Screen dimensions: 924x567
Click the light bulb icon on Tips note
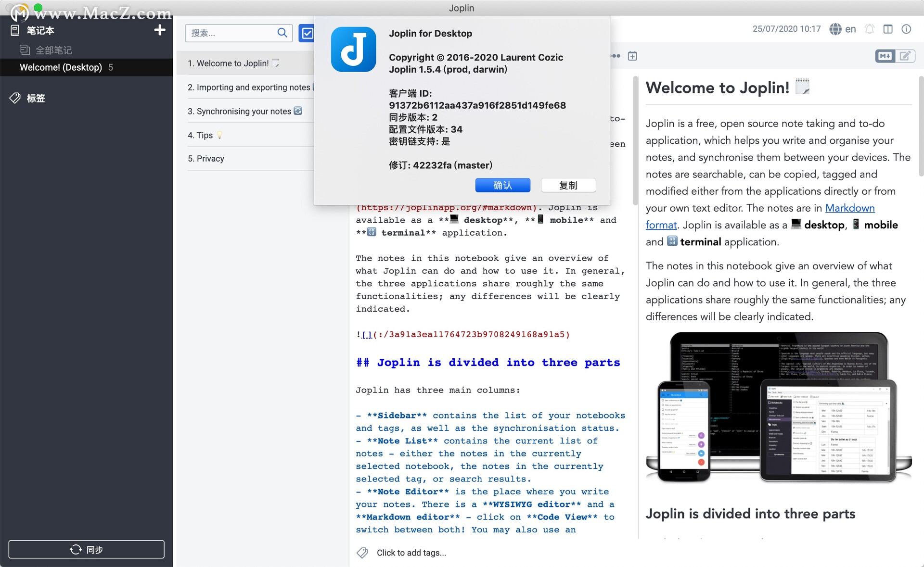click(219, 135)
